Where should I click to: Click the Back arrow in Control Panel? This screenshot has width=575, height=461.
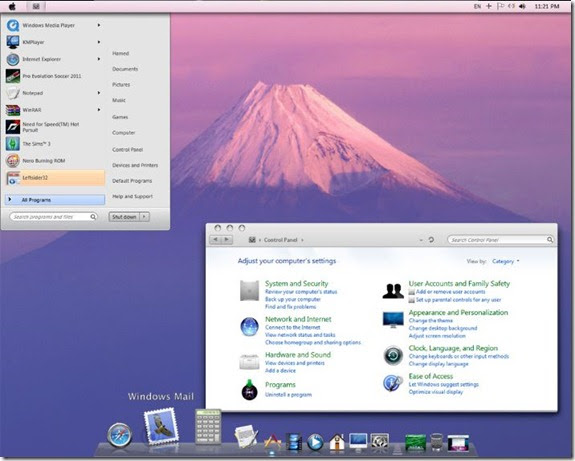[216, 239]
